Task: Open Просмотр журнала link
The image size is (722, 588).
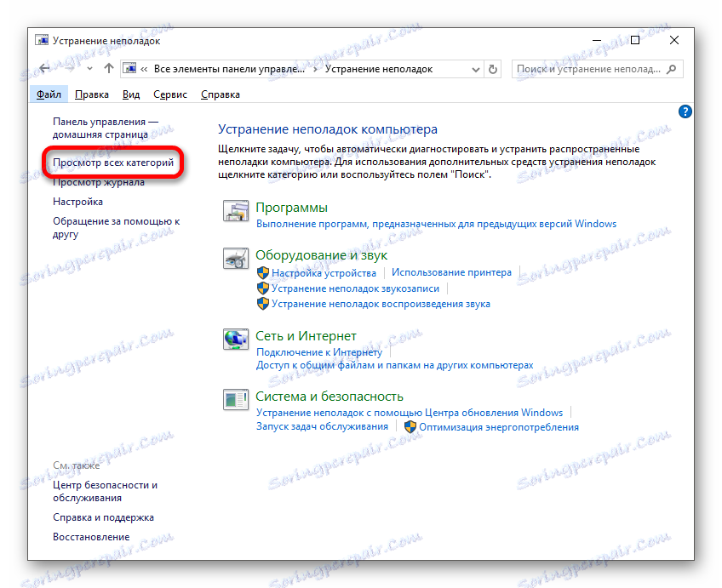Action: tap(99, 182)
